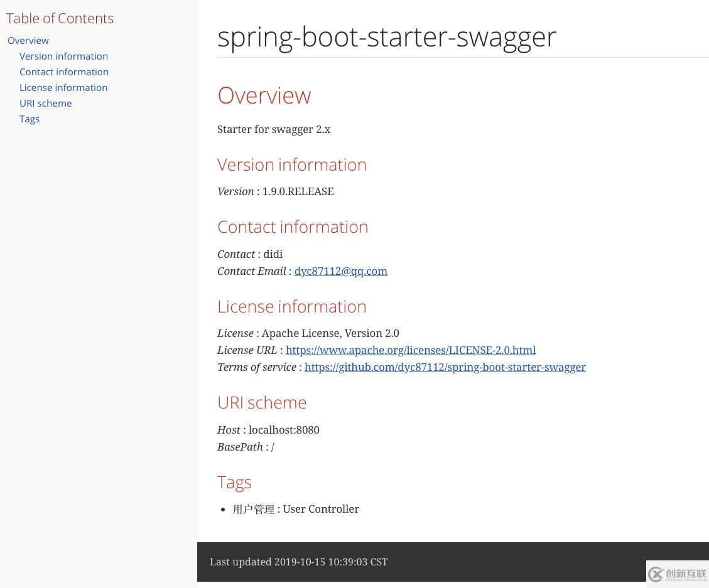This screenshot has width=709, height=588.
Task: Open the Apache LICENSE-2.0.html URL
Action: point(411,350)
